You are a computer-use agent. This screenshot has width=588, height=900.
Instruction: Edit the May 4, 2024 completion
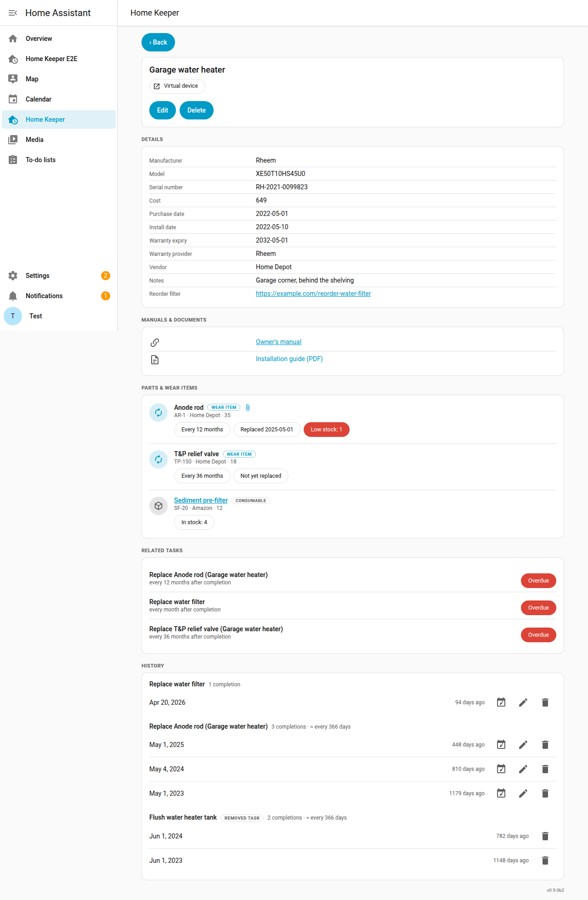523,769
